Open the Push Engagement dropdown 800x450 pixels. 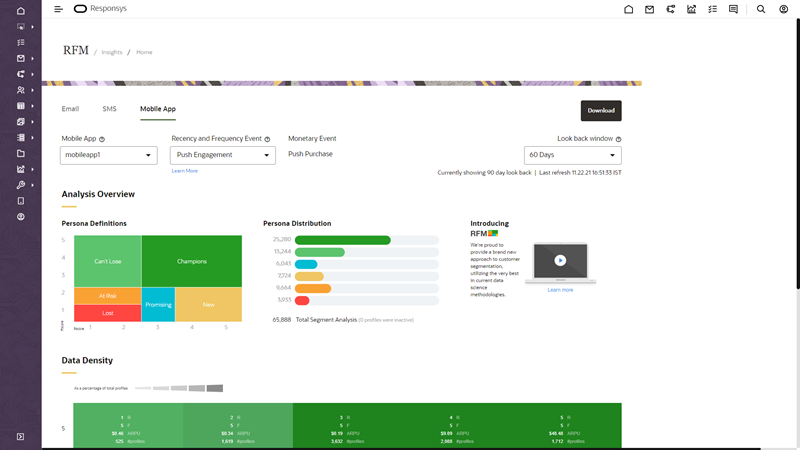pos(223,155)
